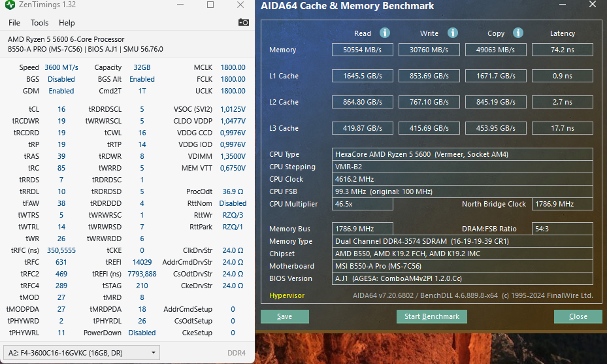Click the Start Benchmark button
The image size is (607, 364).
(x=432, y=316)
